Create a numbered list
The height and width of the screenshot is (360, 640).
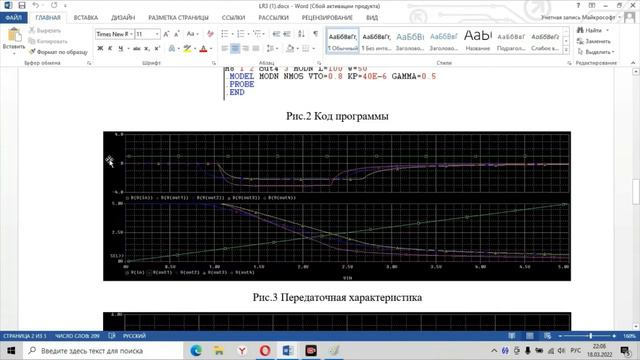(241, 34)
